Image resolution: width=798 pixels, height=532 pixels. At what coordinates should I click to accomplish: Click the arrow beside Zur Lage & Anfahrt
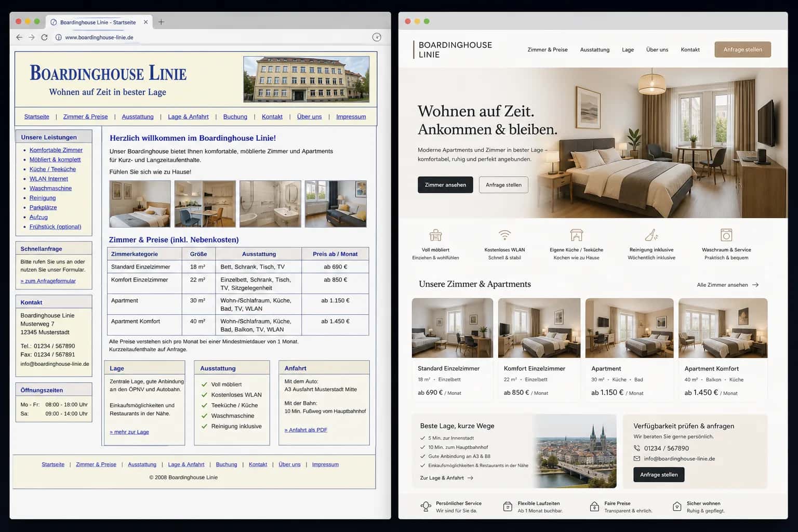470,478
